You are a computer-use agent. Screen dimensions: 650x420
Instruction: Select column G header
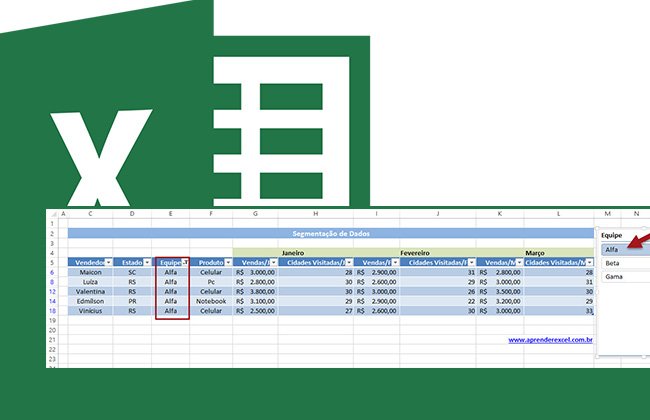coord(255,214)
